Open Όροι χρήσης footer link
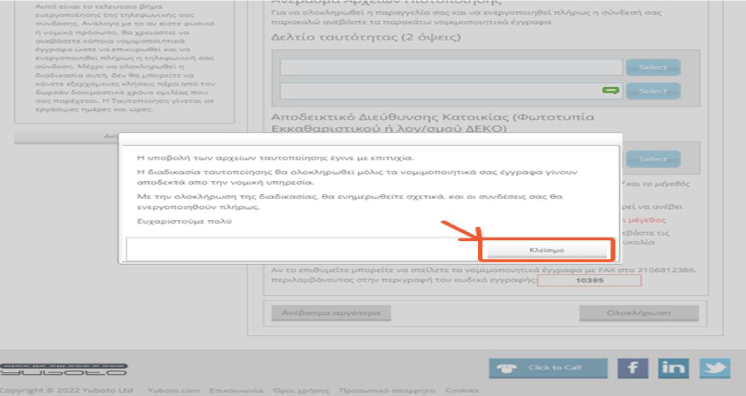The height and width of the screenshot is (396, 746). click(x=301, y=391)
